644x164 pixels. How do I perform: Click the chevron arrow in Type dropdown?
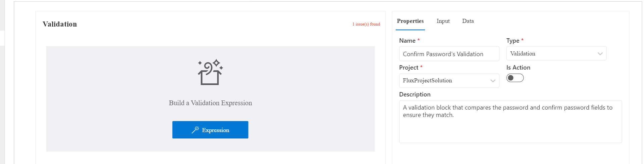tap(600, 54)
